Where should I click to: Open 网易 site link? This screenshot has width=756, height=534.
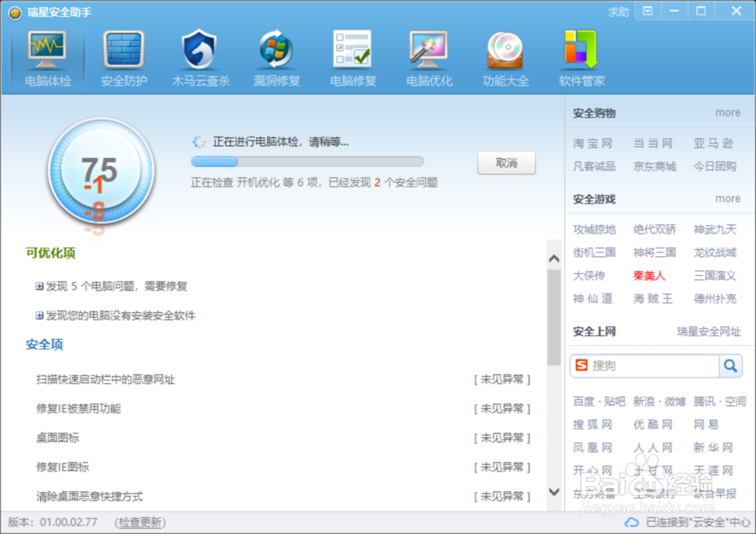[x=706, y=424]
